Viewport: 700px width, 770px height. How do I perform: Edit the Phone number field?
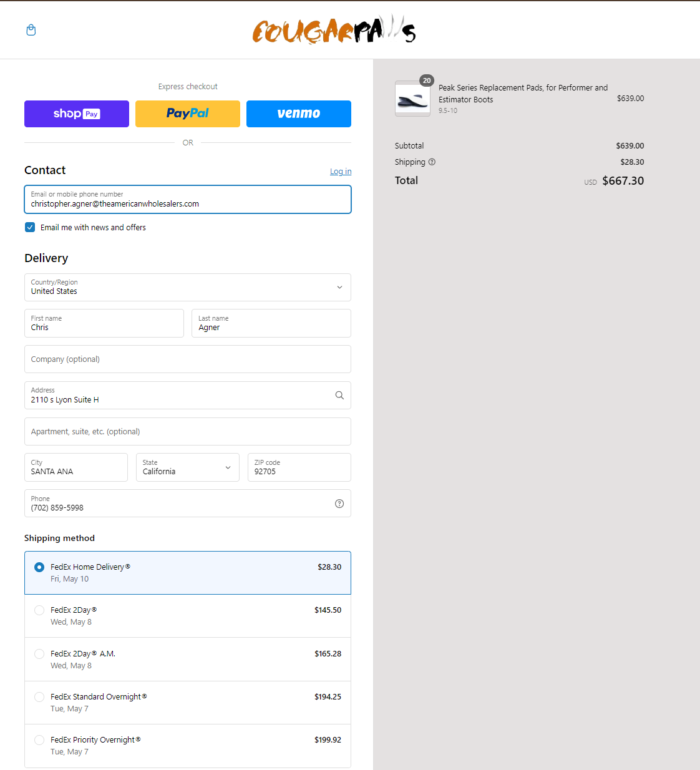pos(188,504)
